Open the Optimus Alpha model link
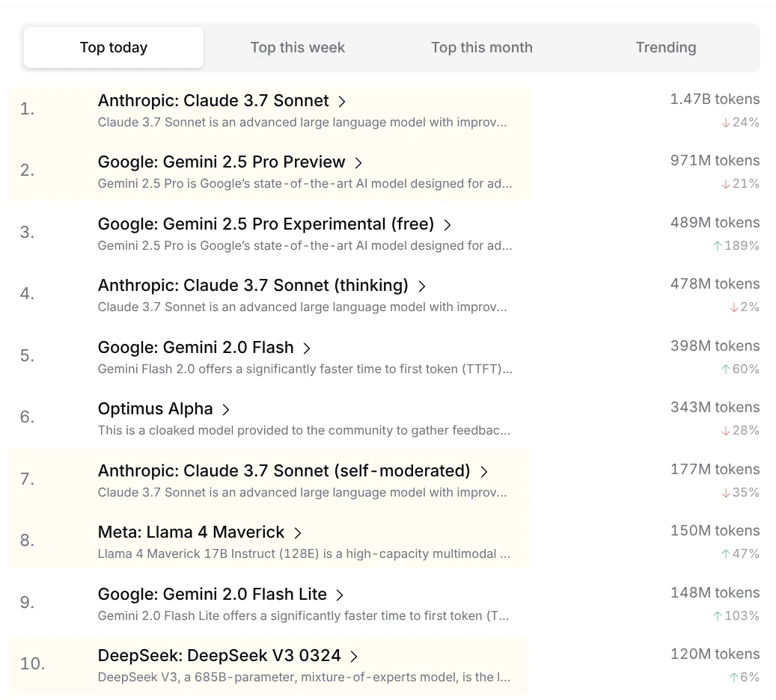The image size is (776, 700). pos(156,408)
